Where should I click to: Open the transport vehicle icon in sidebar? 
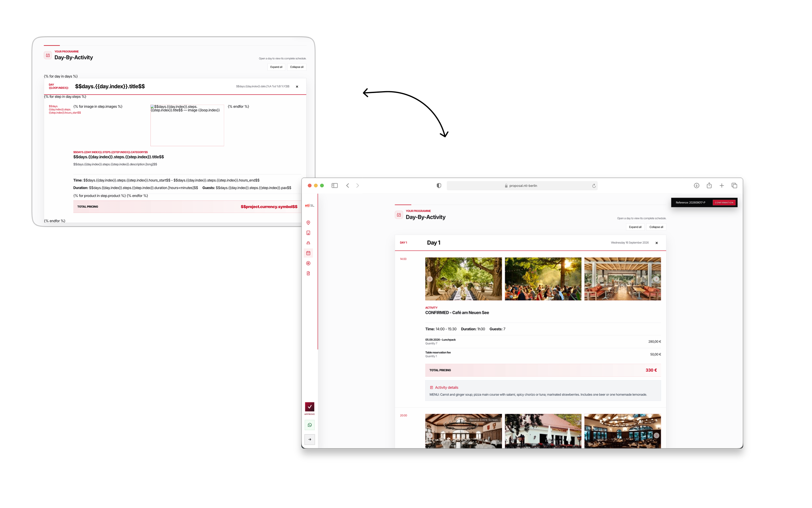[x=308, y=243]
